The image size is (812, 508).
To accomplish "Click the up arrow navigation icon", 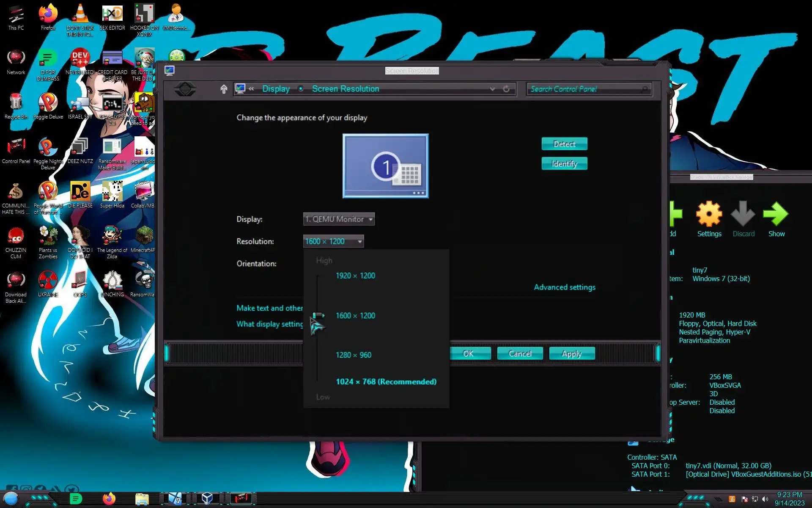I will (x=224, y=89).
